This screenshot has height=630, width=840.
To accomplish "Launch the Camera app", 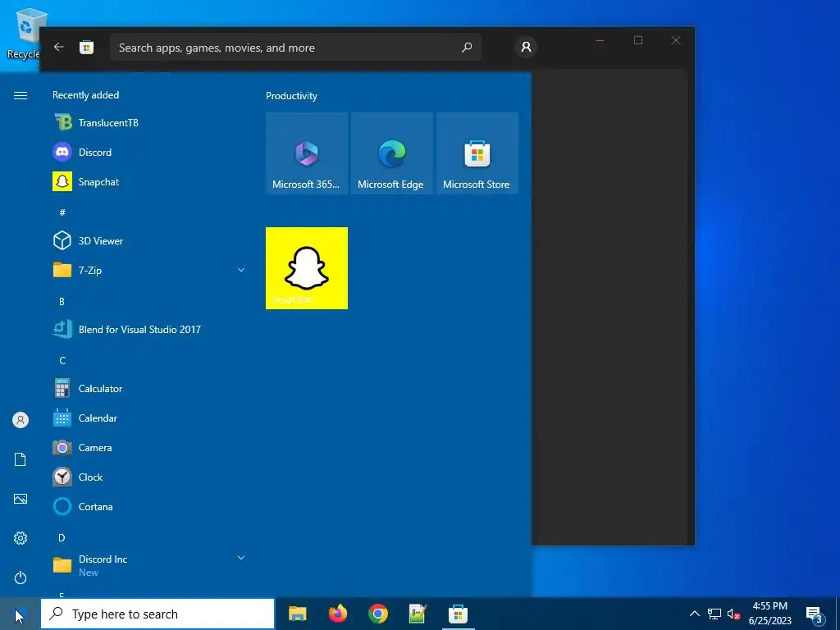I will click(149, 447).
